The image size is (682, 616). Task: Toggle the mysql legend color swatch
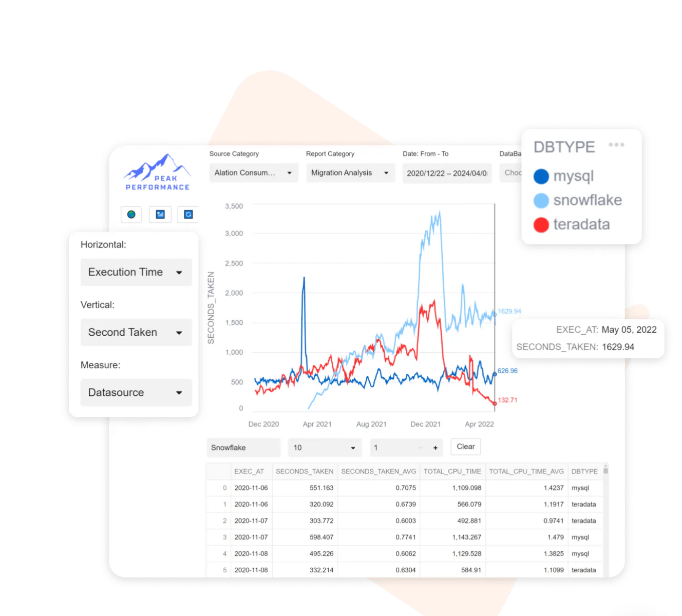point(541,177)
